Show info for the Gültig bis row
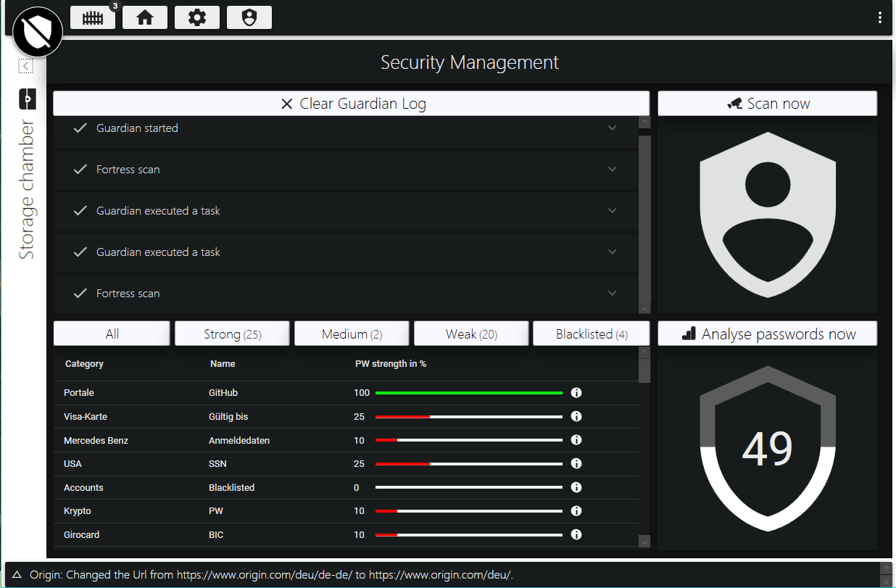Viewport: 896px width, 588px height. click(576, 416)
